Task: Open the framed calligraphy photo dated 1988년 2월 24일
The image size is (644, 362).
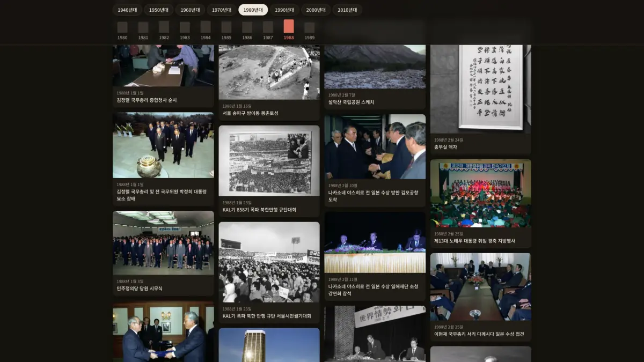Action: (x=481, y=89)
